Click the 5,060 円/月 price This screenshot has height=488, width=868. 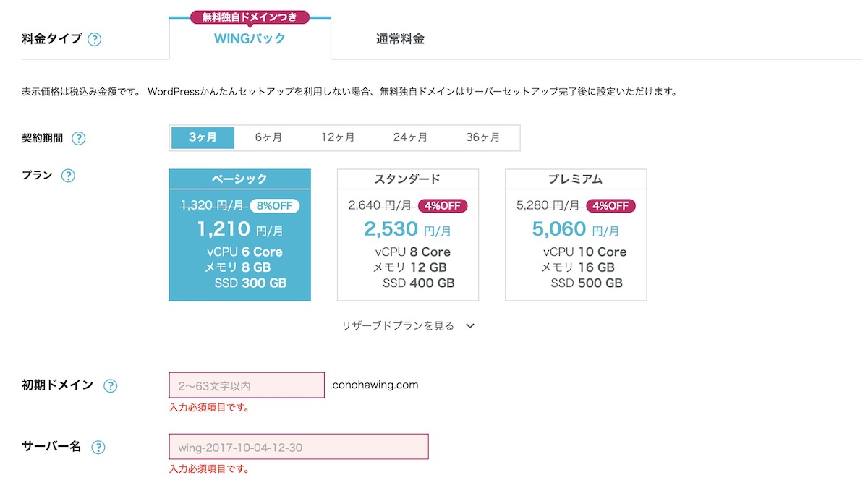576,229
